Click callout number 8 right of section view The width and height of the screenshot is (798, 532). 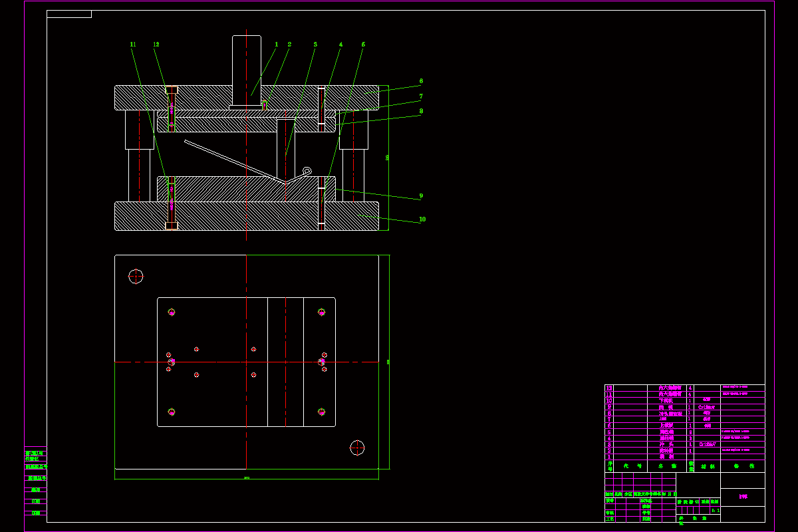click(421, 111)
